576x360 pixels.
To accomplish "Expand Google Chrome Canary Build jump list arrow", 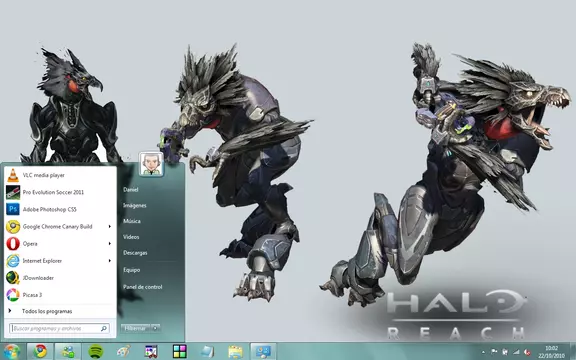I will tap(109, 227).
